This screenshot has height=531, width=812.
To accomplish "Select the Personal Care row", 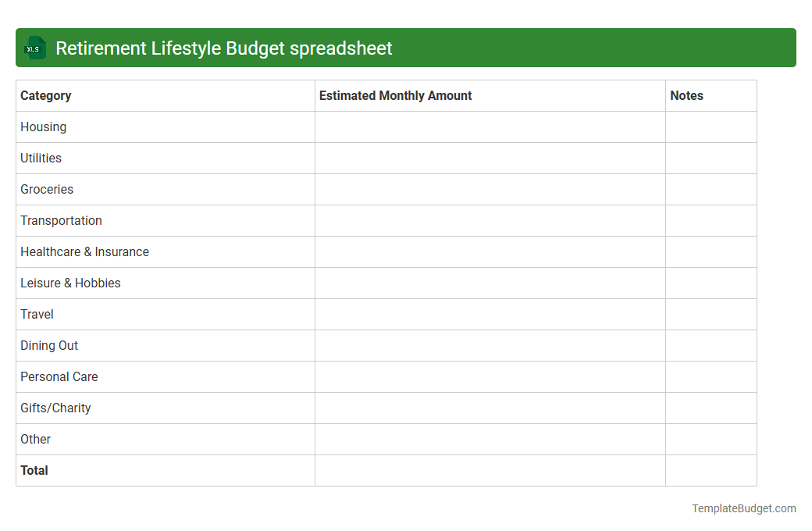I will coord(59,376).
